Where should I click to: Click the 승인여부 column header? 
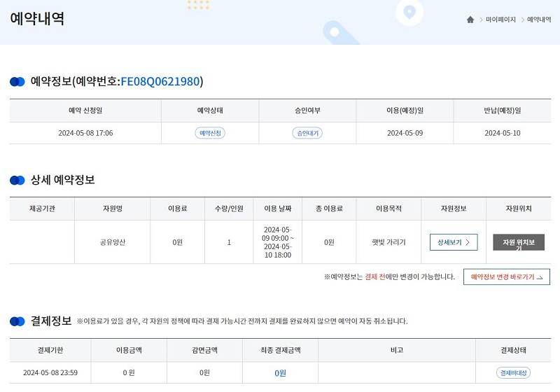307,111
